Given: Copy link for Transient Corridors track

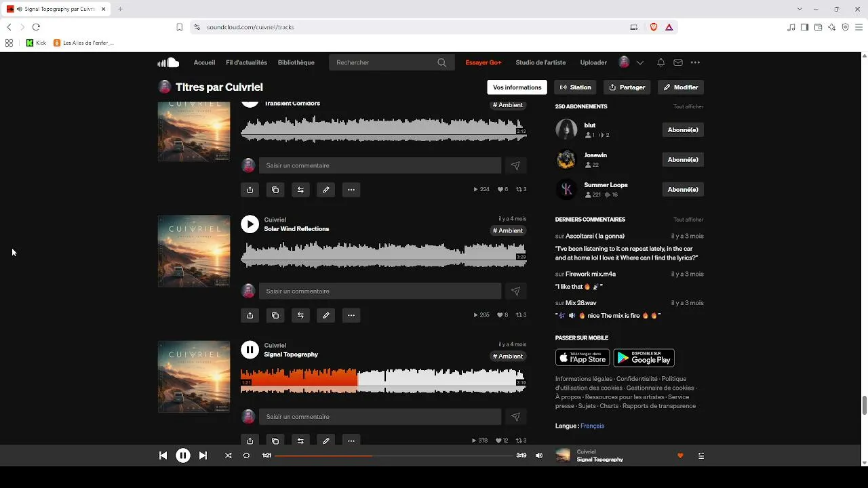Looking at the screenshot, I should 275,190.
